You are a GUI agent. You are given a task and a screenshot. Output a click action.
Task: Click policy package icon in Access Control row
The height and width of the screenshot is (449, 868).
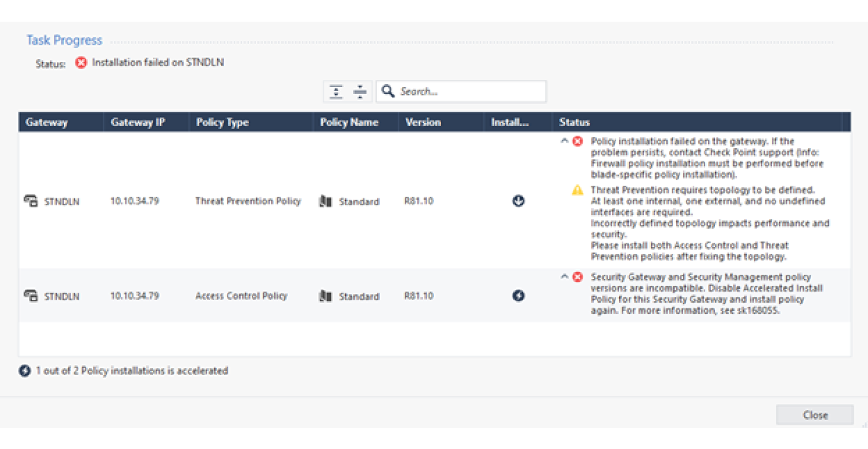pos(325,296)
